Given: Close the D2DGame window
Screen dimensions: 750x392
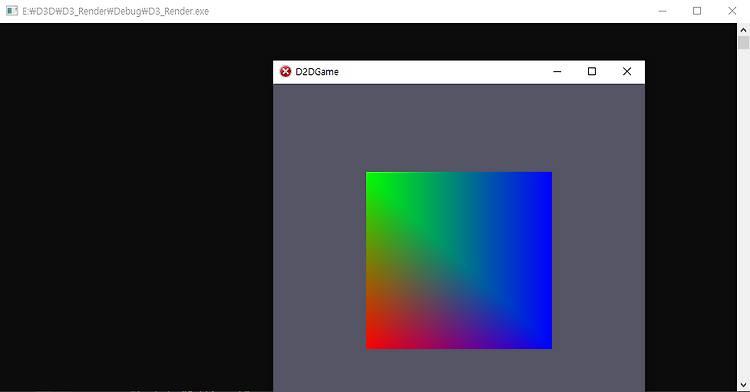Looking at the screenshot, I should tap(627, 72).
